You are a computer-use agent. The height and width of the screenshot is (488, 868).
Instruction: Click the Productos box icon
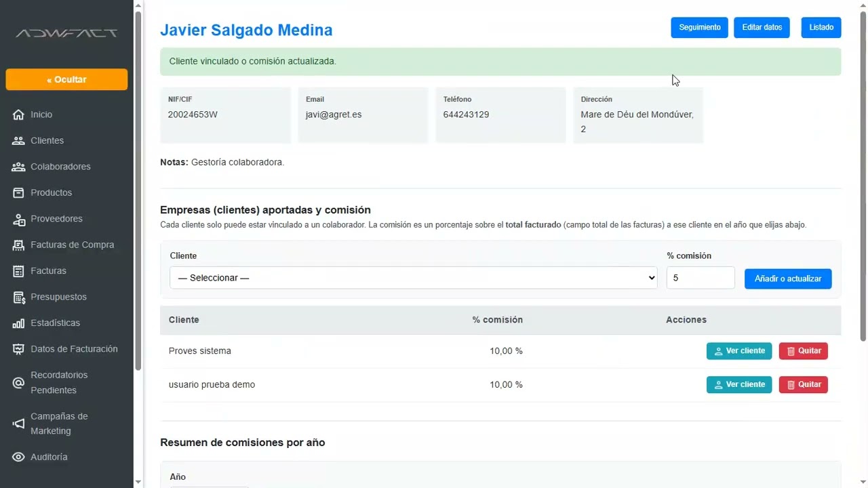18,193
